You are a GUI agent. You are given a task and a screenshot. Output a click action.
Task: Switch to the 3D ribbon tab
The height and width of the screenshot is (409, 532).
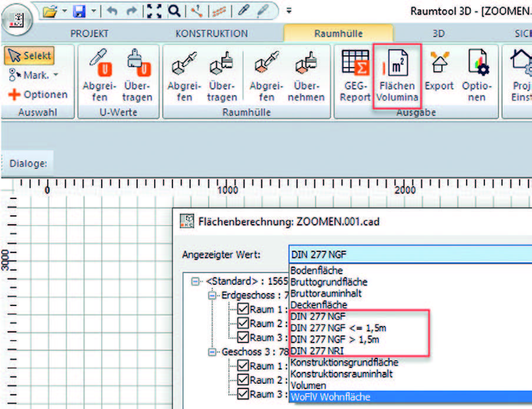click(x=438, y=34)
